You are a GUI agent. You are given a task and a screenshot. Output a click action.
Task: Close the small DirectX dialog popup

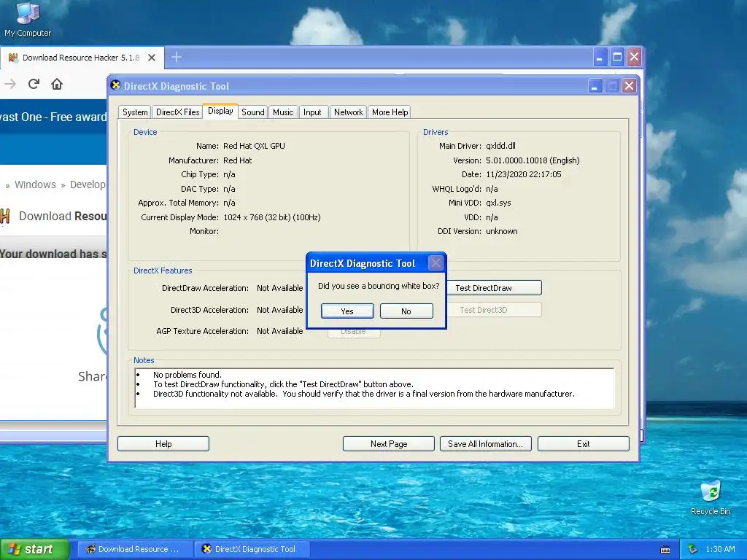(436, 262)
